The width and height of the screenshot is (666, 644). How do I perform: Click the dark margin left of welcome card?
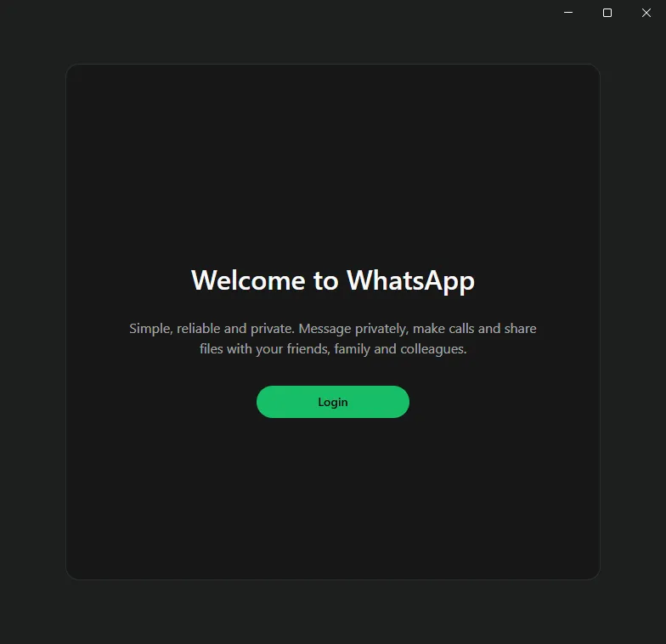click(32, 323)
